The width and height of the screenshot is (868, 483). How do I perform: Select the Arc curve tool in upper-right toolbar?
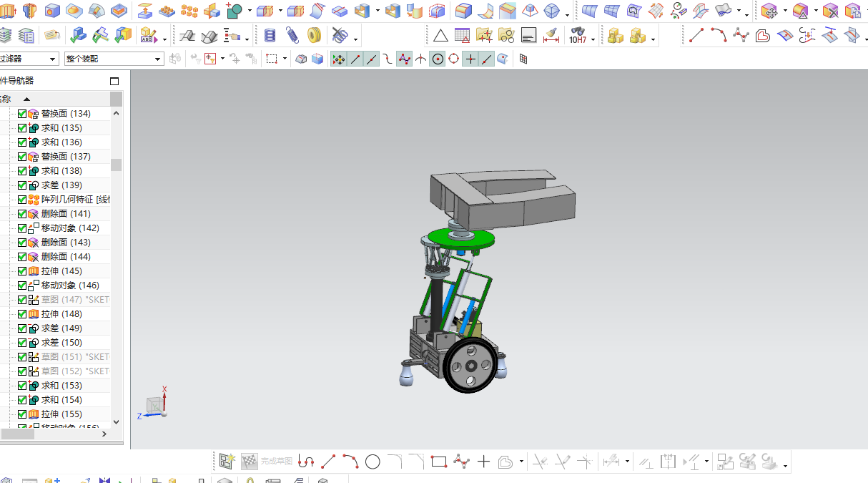point(719,35)
